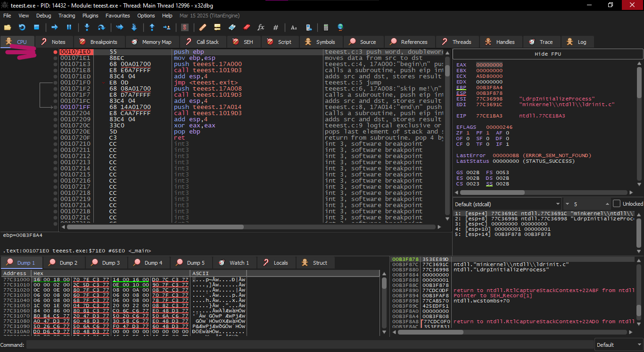644x352 pixels.
Task: Open the Default dropdown beside Command bar
Action: [618, 345]
